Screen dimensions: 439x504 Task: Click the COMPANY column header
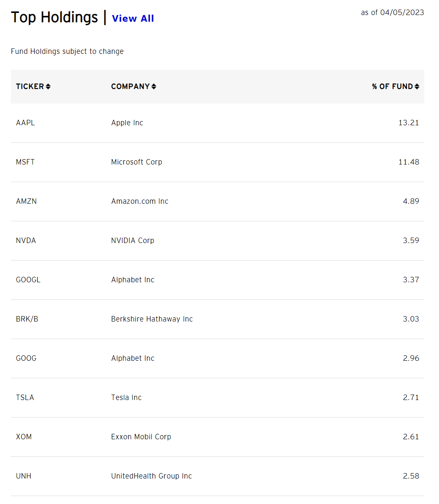130,86
